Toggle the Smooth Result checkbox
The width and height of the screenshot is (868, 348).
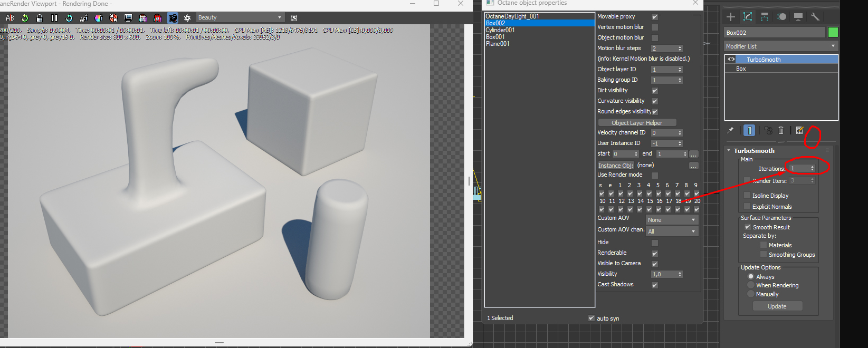tap(747, 227)
